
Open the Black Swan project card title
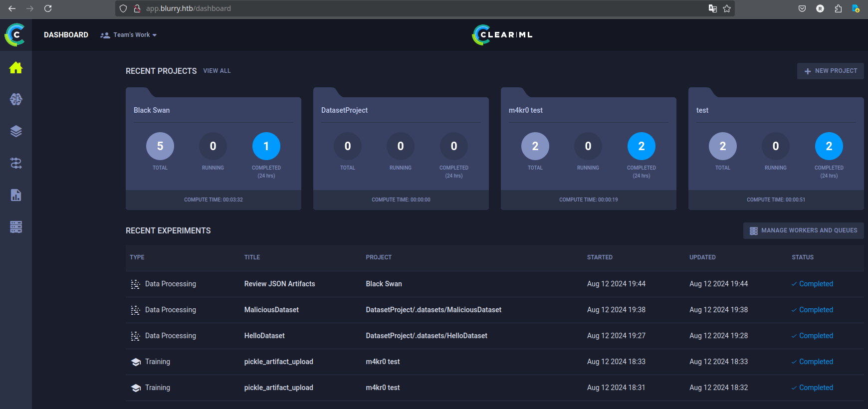pyautogui.click(x=152, y=110)
